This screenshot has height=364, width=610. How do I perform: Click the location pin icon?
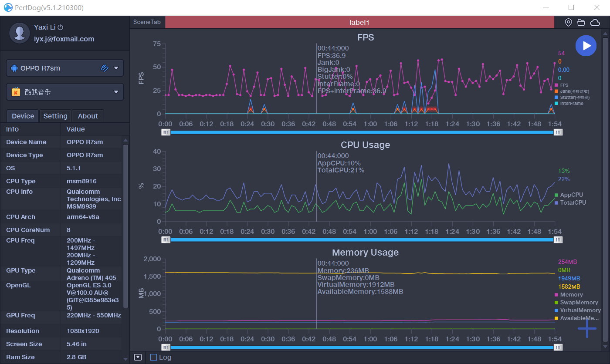pyautogui.click(x=568, y=23)
